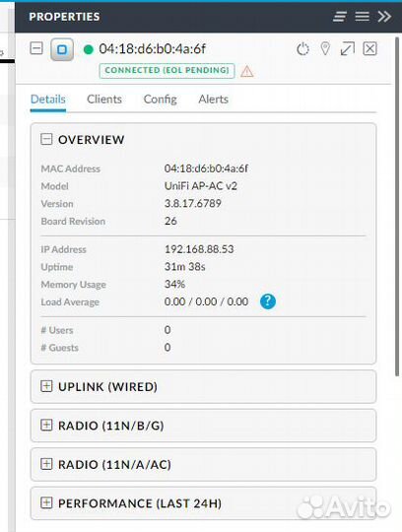Click the PROPERTIES panel title
402x532 pixels.
point(64,17)
